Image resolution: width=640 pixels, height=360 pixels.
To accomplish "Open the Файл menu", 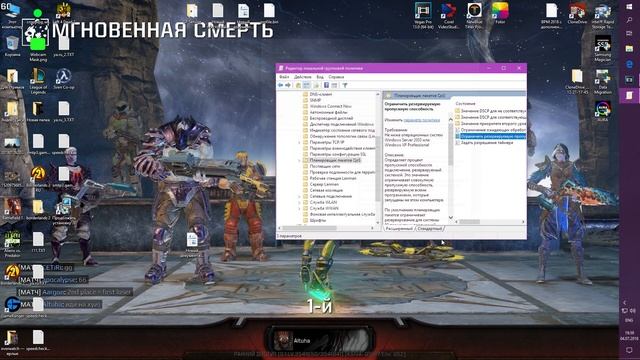I will (284, 77).
